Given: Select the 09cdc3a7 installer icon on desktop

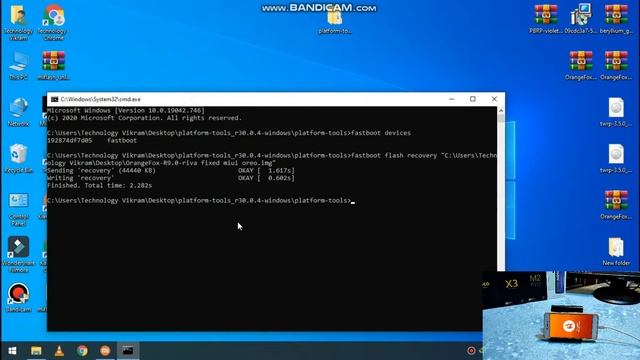Looking at the screenshot, I should (581, 19).
